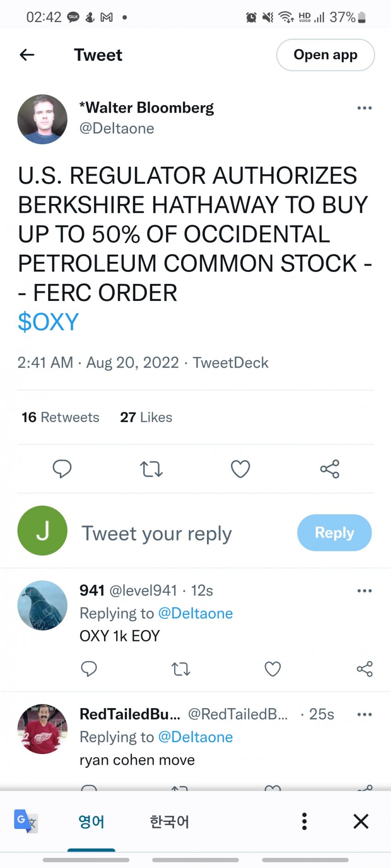Tap the "Tweet your reply" field
This screenshot has width=391, height=868.
pyautogui.click(x=156, y=533)
